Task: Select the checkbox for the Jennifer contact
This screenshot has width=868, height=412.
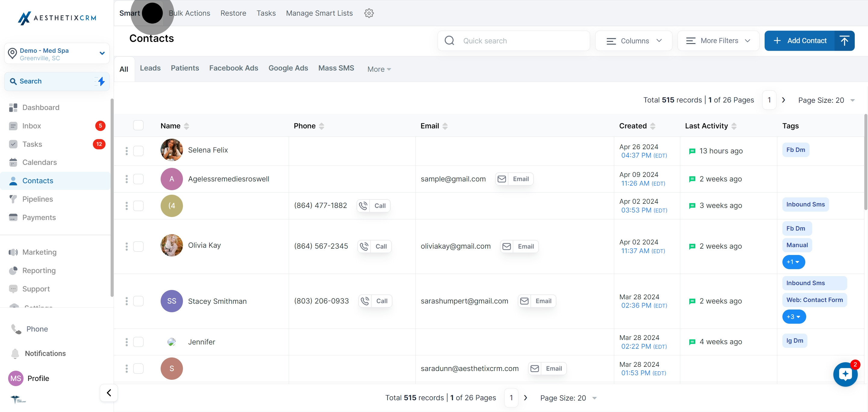Action: pyautogui.click(x=138, y=342)
